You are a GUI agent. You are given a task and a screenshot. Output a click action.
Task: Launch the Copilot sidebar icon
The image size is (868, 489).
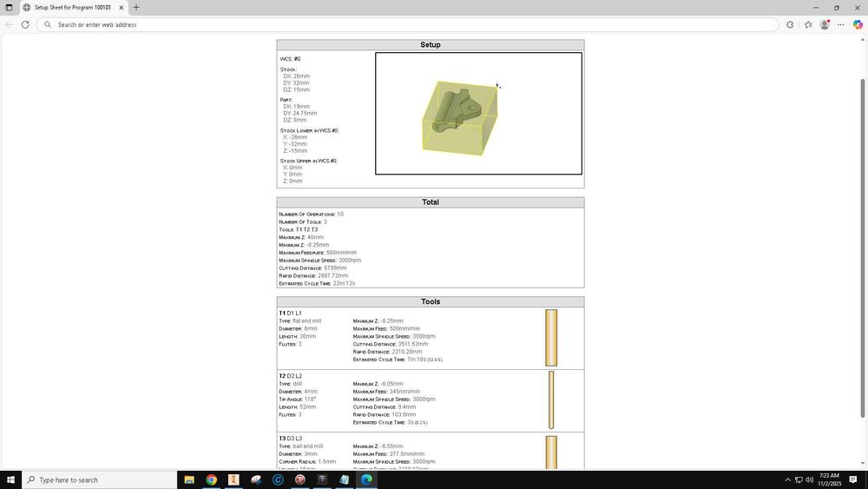[858, 24]
